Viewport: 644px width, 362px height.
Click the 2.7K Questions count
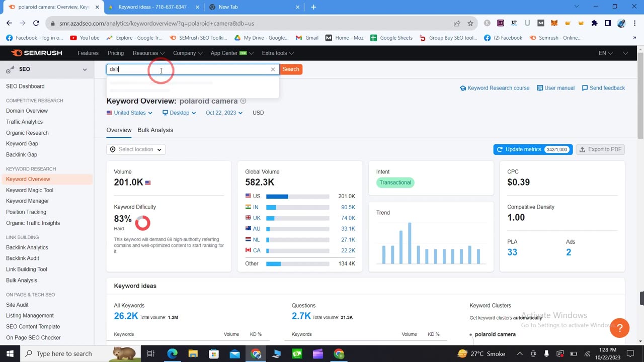(x=301, y=316)
